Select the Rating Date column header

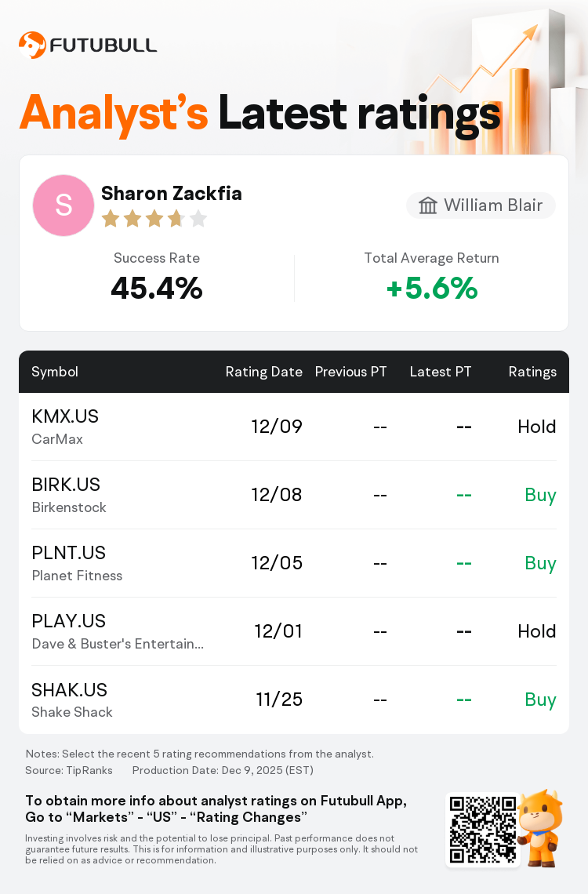click(x=263, y=372)
